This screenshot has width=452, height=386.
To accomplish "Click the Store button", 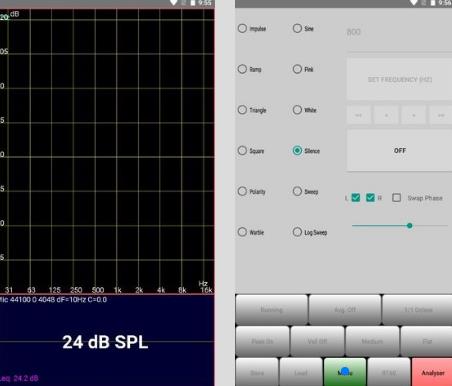I will coord(257,372).
